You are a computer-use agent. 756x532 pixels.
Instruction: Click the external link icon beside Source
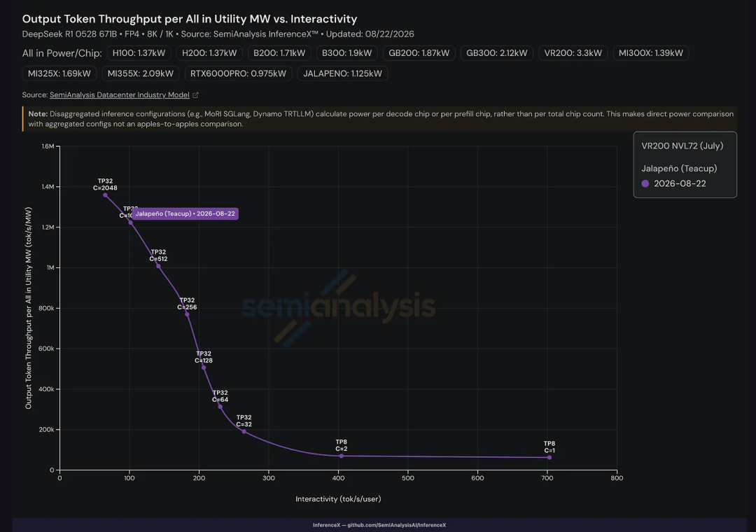coord(196,95)
